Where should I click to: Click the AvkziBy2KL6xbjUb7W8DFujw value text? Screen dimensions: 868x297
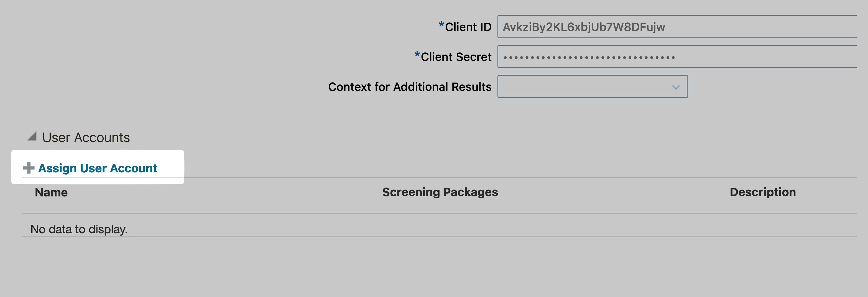pyautogui.click(x=584, y=27)
